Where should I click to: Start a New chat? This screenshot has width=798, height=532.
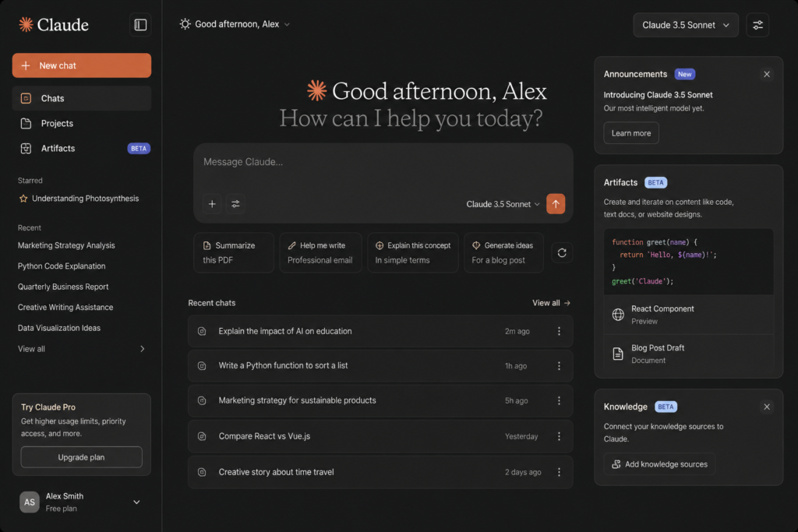click(81, 65)
